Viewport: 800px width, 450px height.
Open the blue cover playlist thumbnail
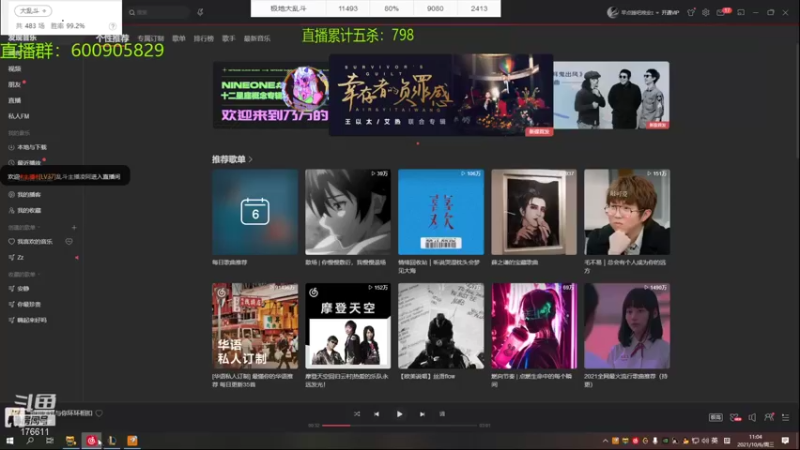coord(441,212)
